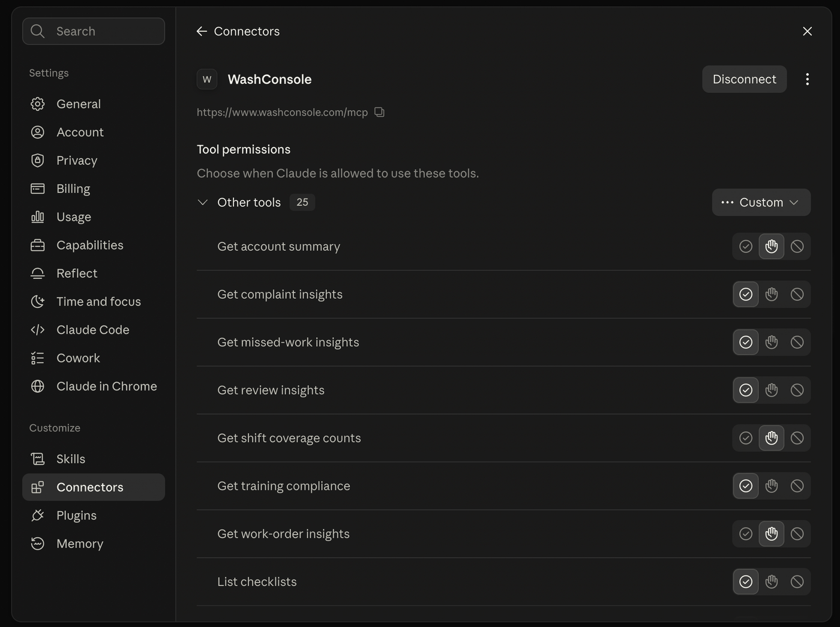The image size is (840, 627).
Task: Select the checkmark for Get training compliance
Action: 746,487
